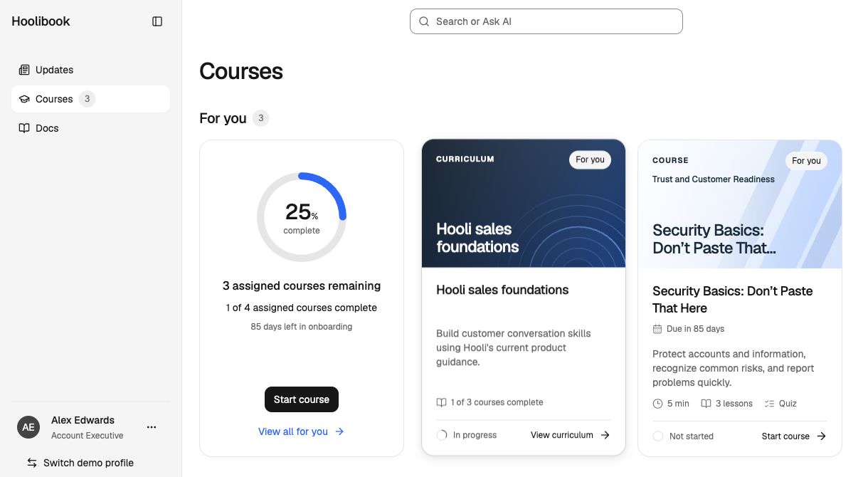
Task: Click the black Start course button
Action: (302, 399)
